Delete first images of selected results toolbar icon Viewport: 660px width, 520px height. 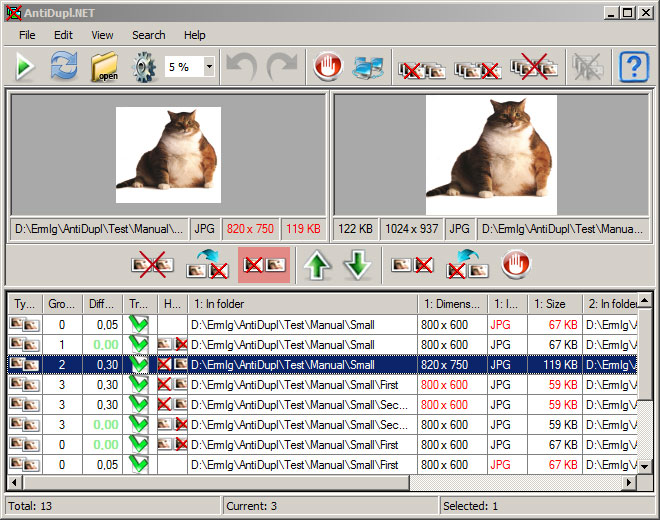click(x=422, y=69)
